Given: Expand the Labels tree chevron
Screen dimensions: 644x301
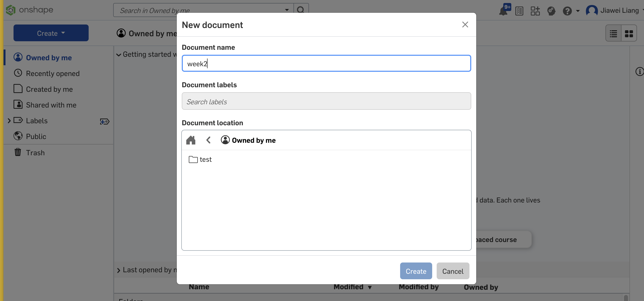Looking at the screenshot, I should [x=9, y=121].
